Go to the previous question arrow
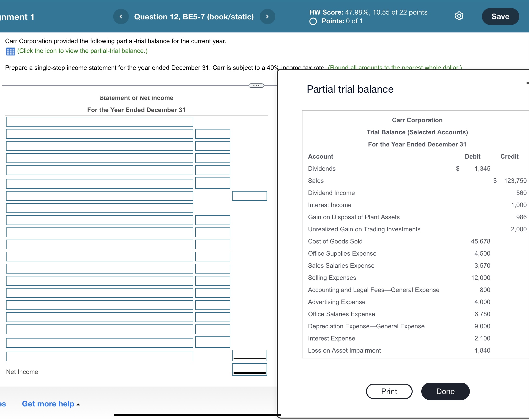 coord(121,17)
